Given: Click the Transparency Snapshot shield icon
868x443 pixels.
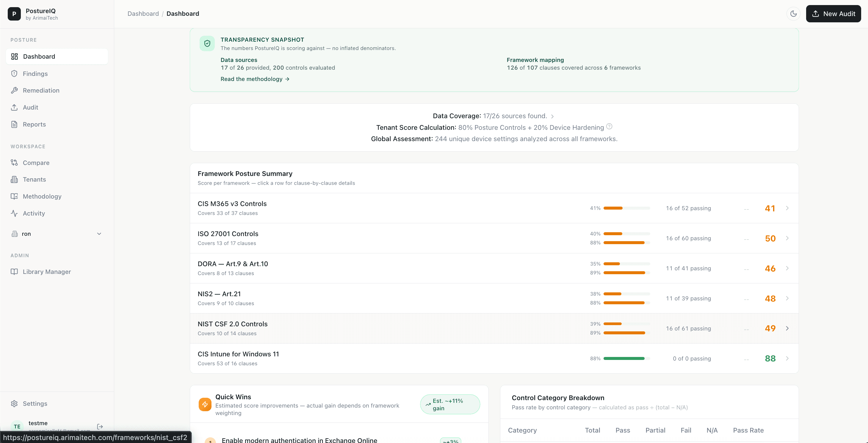Looking at the screenshot, I should [207, 43].
